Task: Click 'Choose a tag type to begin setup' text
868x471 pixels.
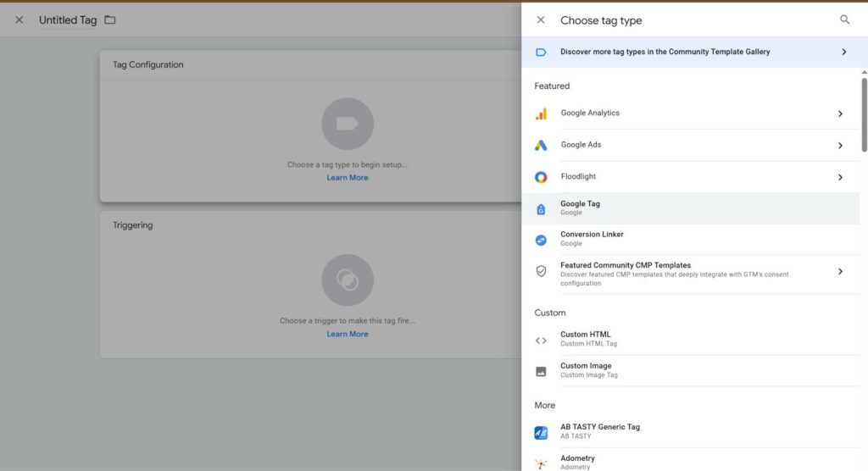Action: (x=347, y=165)
